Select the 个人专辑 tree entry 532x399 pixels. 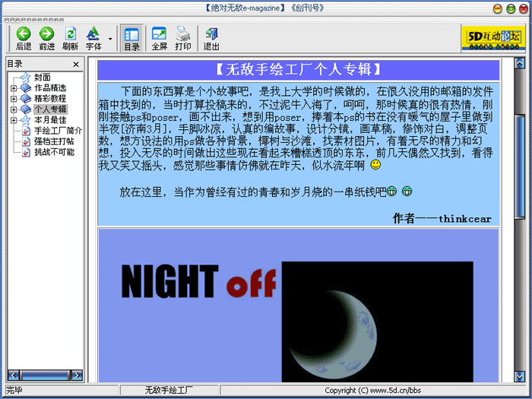pos(50,109)
